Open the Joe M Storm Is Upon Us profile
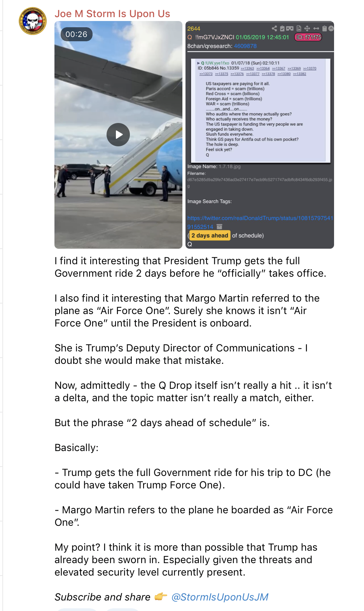 pyautogui.click(x=112, y=14)
